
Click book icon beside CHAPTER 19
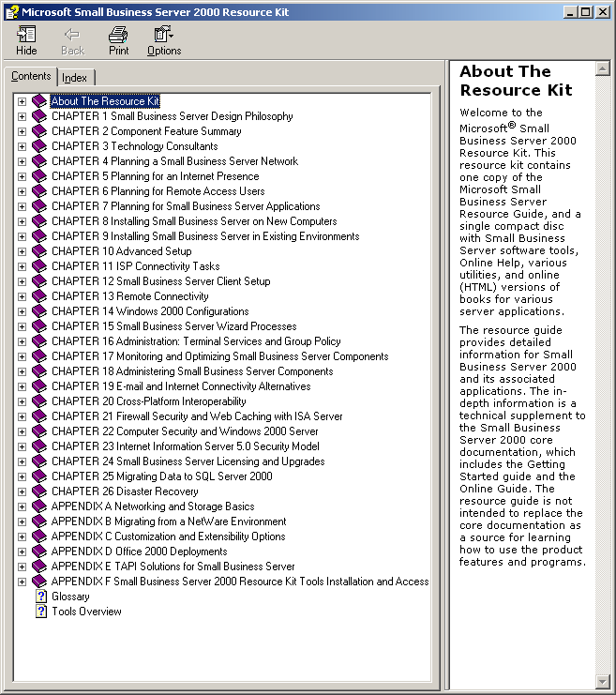coord(39,386)
